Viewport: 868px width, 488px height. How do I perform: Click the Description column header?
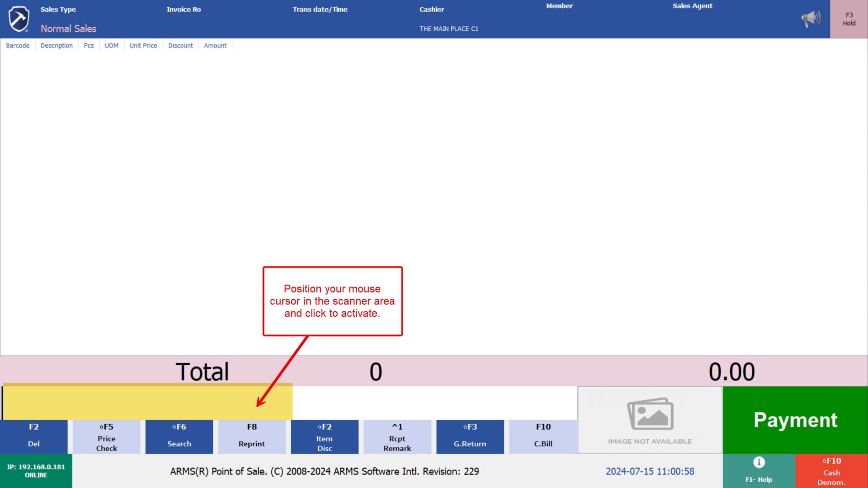click(57, 46)
